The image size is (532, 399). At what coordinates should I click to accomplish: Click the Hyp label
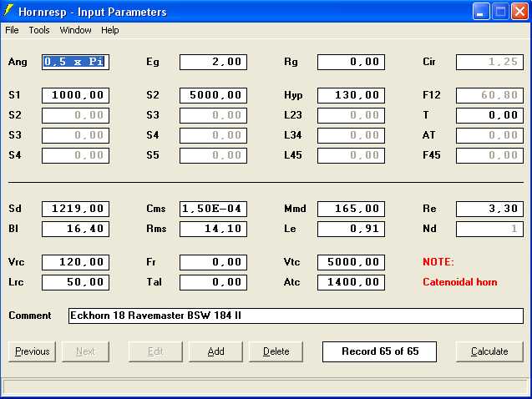point(293,95)
